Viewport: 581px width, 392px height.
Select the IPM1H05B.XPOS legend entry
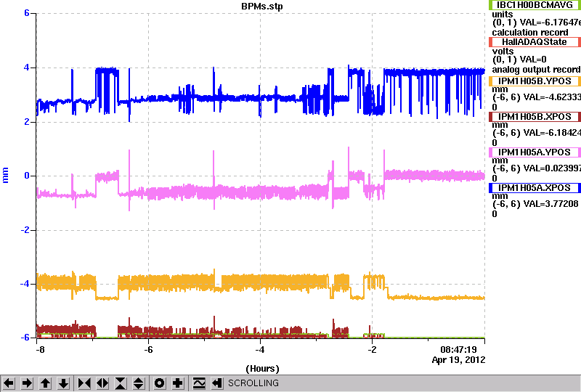click(534, 117)
